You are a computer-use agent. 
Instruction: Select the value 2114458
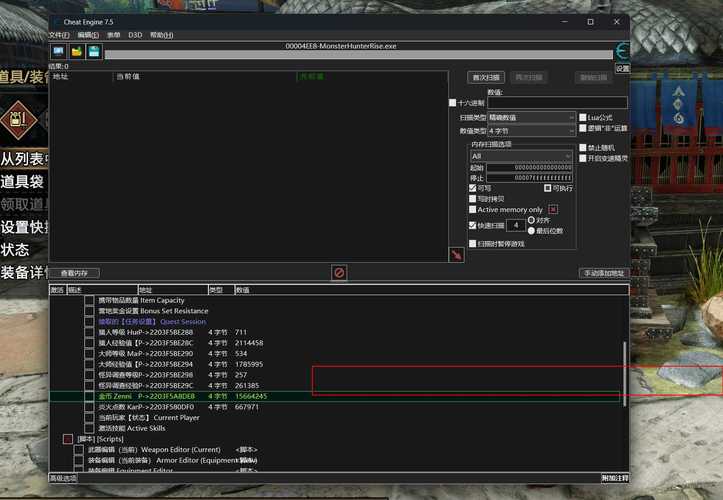[249, 343]
